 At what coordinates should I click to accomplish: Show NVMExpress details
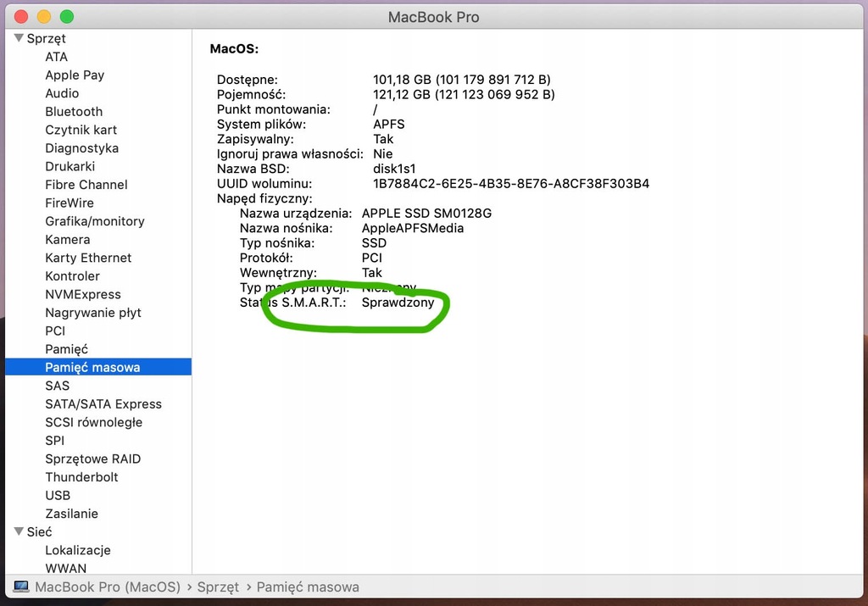(x=83, y=294)
